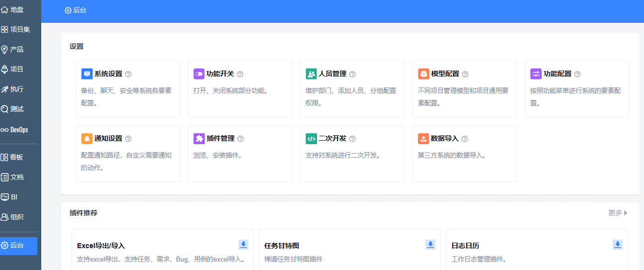Click the purple 功能配置 sliders icon
644x270 pixels.
(x=536, y=74)
